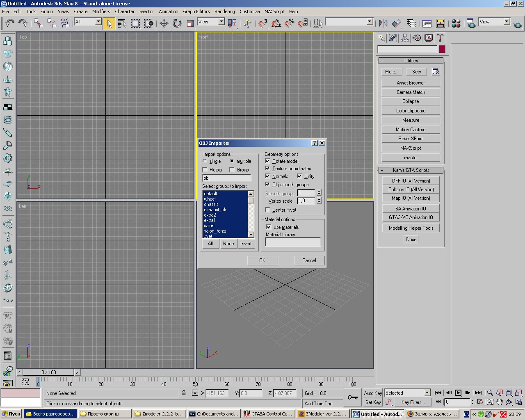Click the DFF IO (All Version) button
Image resolution: width=525 pixels, height=420 pixels.
[411, 181]
